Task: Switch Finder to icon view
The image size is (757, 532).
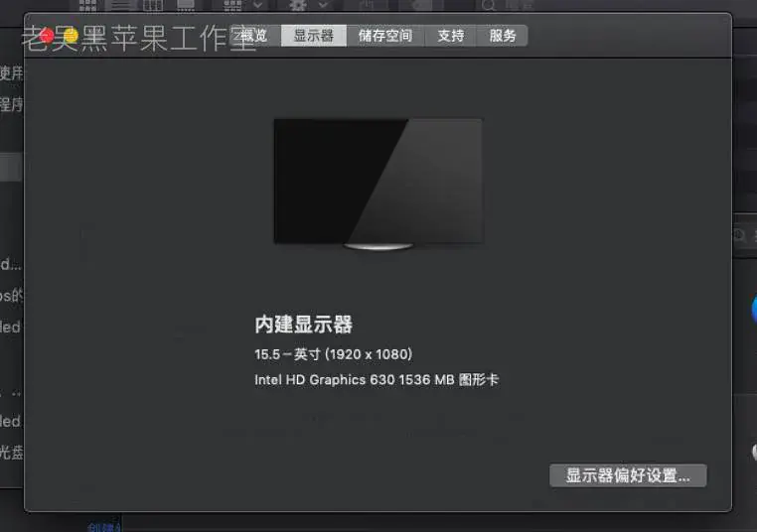Action: pos(87,5)
